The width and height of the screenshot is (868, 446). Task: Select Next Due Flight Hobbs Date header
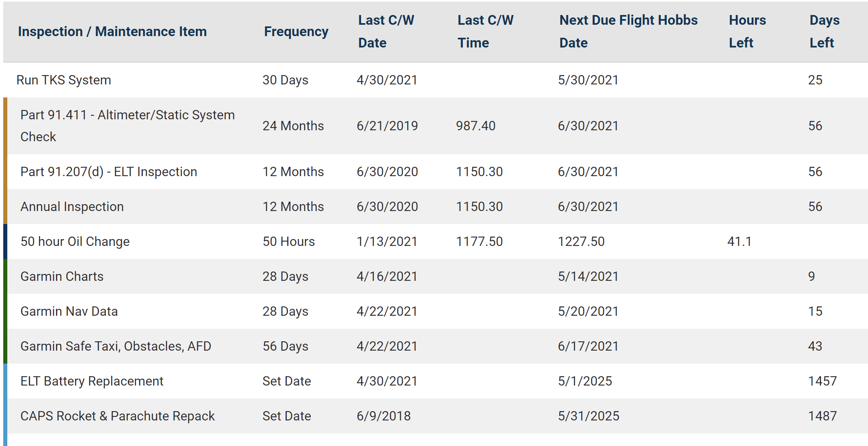pyautogui.click(x=628, y=32)
